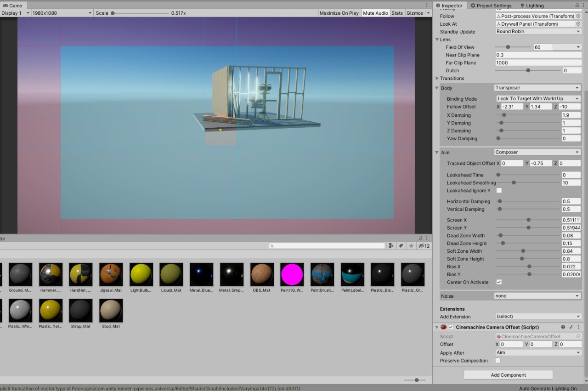Lock the Inspector panel
Image resolution: width=588 pixels, height=391 pixels.
tap(577, 5)
